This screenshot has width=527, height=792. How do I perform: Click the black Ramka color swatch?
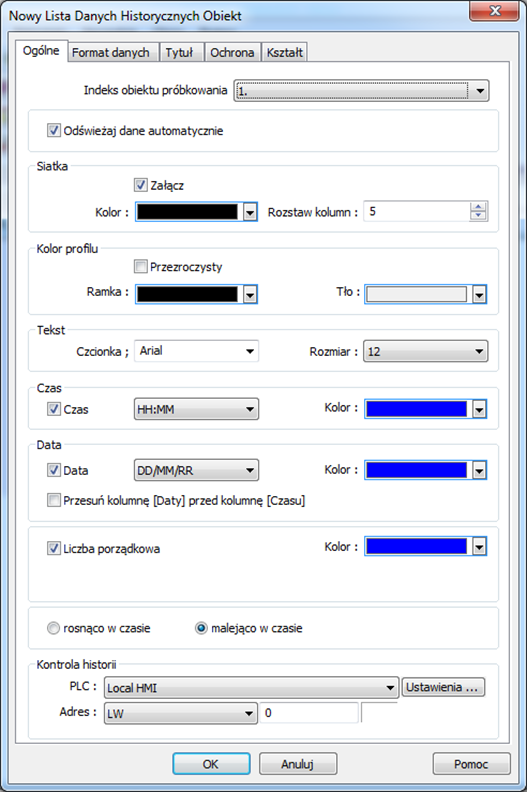188,294
